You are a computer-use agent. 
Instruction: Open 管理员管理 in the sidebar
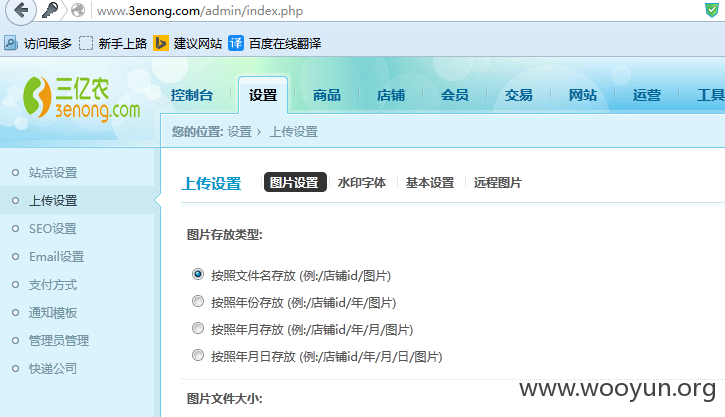[x=59, y=341]
